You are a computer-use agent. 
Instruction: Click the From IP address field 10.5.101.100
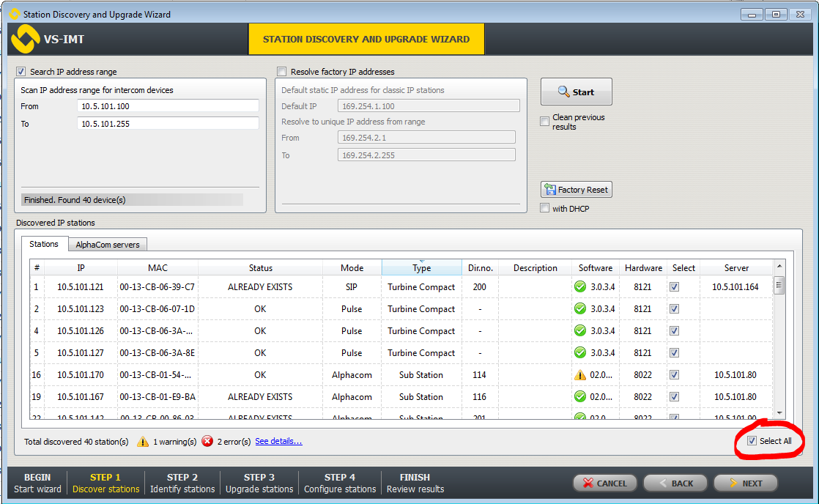(168, 106)
